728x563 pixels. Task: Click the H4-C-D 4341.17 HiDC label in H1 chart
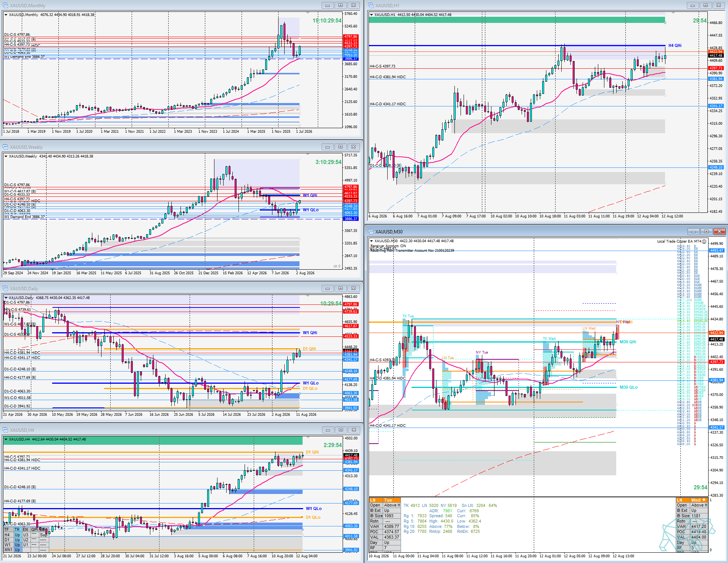[388, 104]
